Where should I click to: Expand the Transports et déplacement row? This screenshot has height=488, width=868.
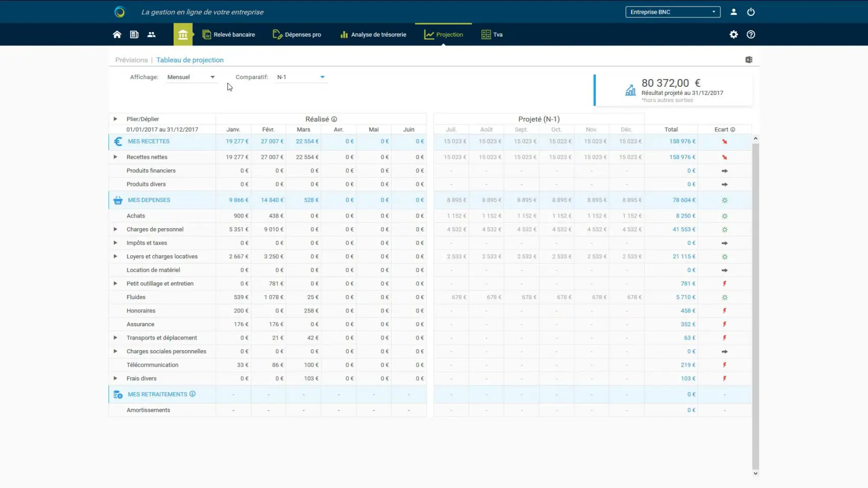click(x=115, y=338)
